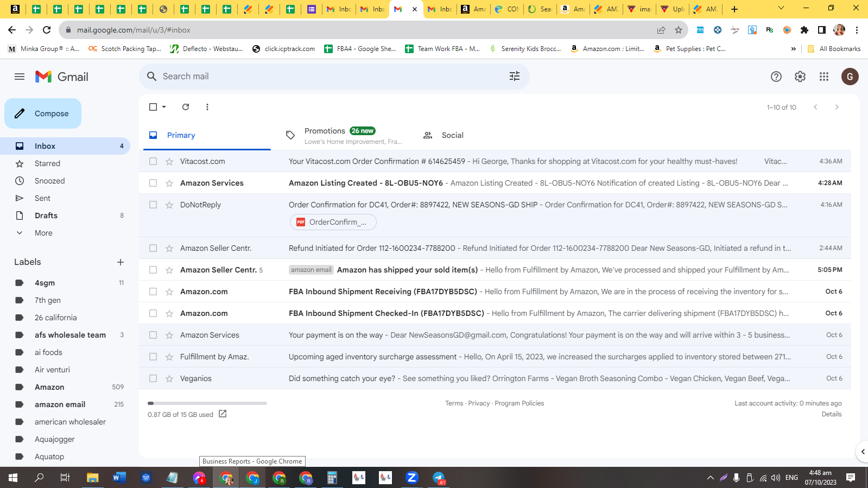868x488 pixels.
Task: Open Gmail Support help icon
Action: tap(776, 77)
